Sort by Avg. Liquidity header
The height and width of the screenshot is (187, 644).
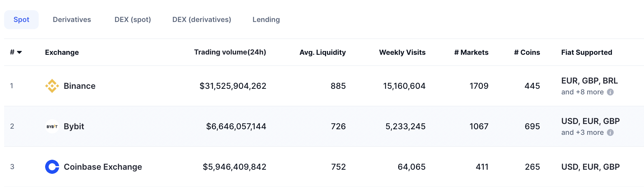[323, 52]
